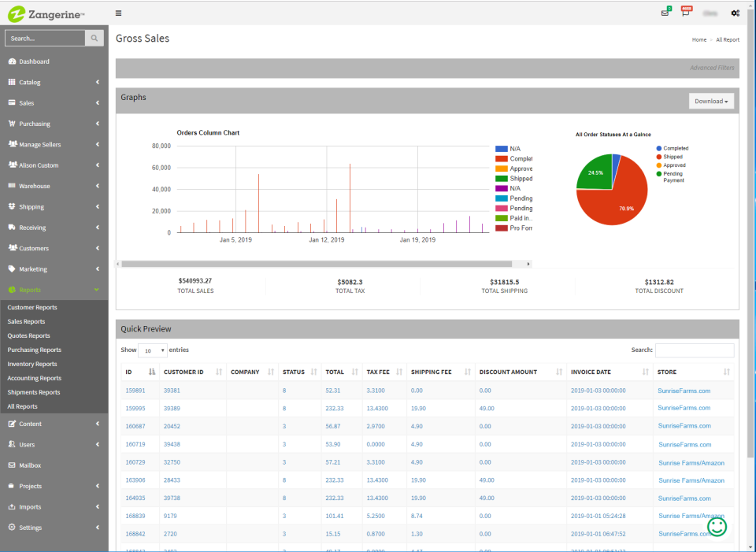
Task: Click the search magnifier button in sidebar
Action: click(94, 38)
